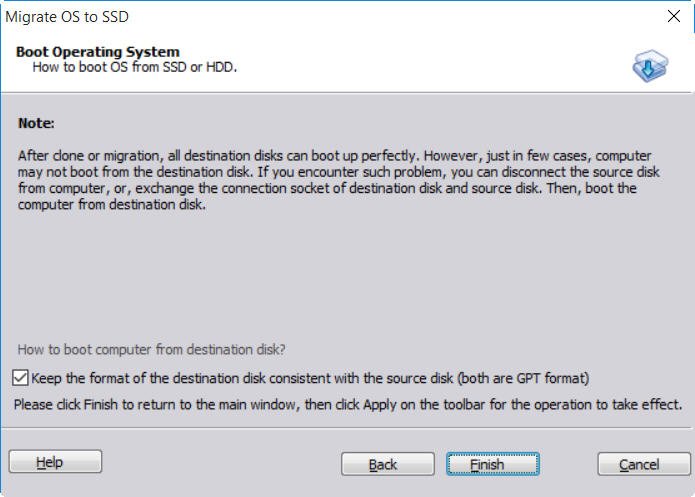
Task: Go back with the Back button
Action: pyautogui.click(x=383, y=464)
